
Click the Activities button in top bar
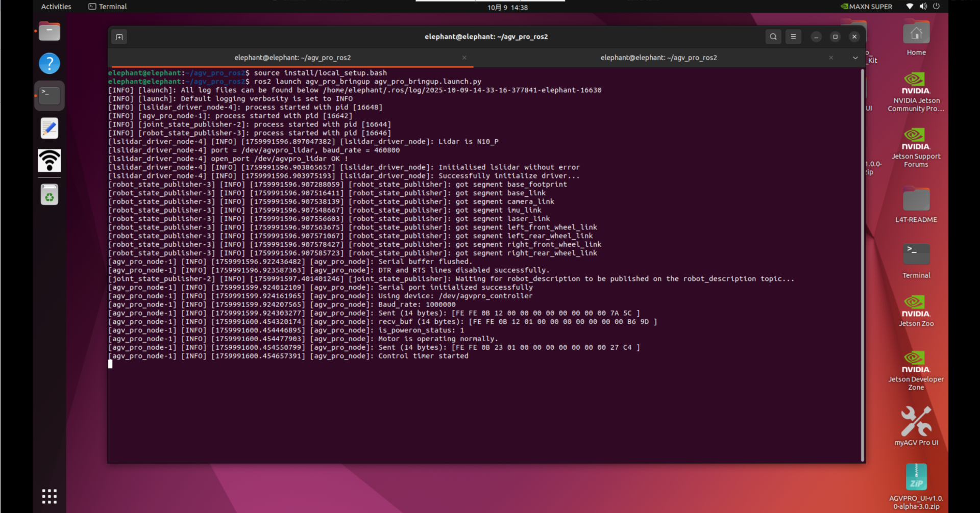56,7
